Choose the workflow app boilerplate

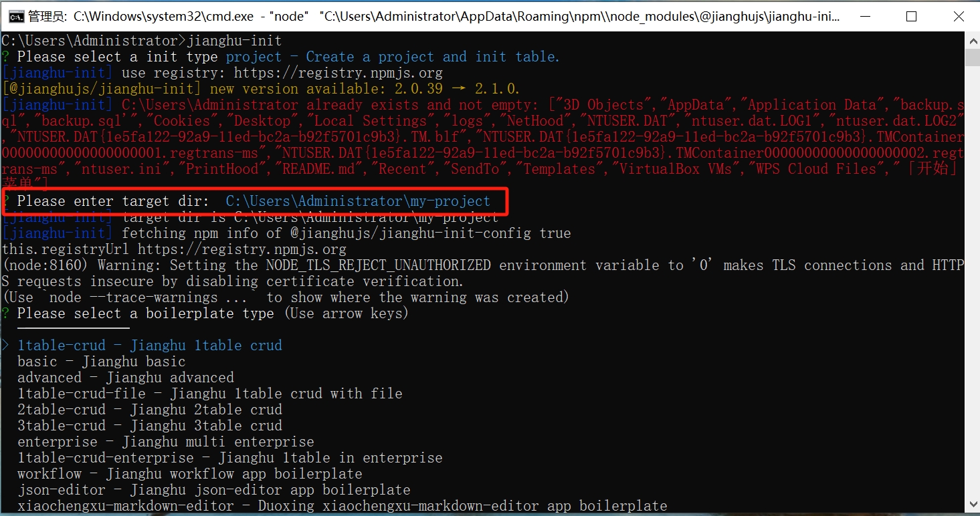190,474
